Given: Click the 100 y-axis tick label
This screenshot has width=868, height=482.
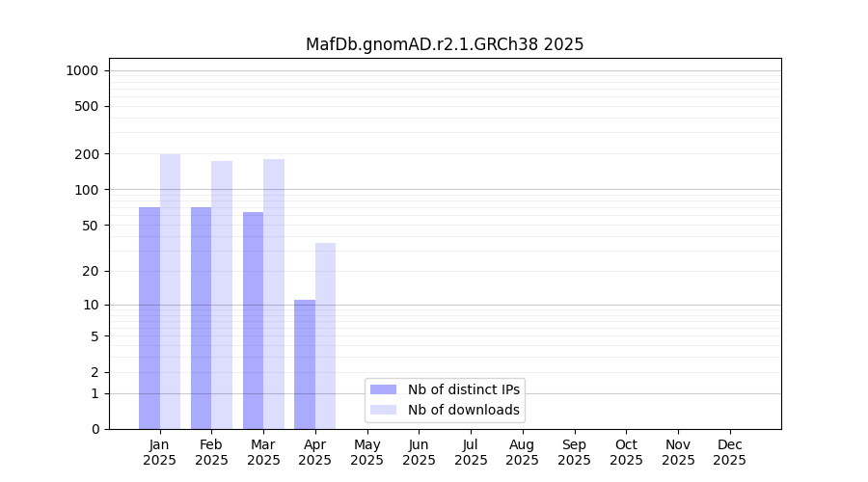Looking at the screenshot, I should point(88,190).
